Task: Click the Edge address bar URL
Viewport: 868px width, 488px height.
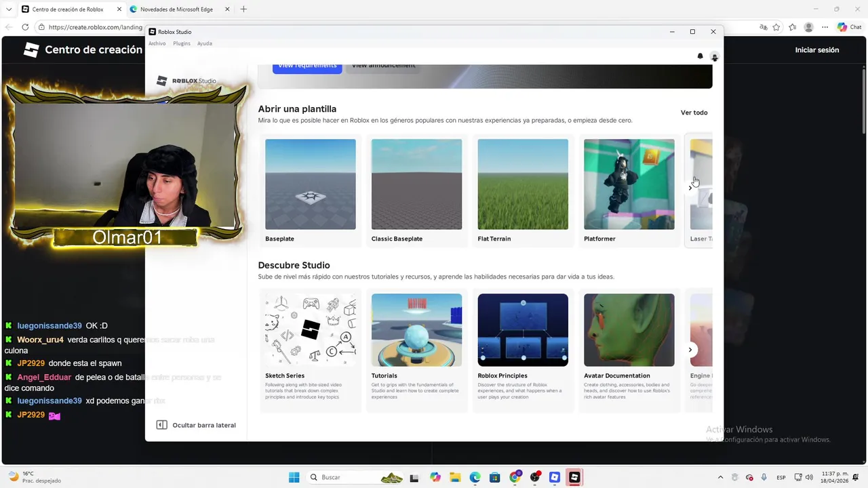Action: [x=95, y=27]
